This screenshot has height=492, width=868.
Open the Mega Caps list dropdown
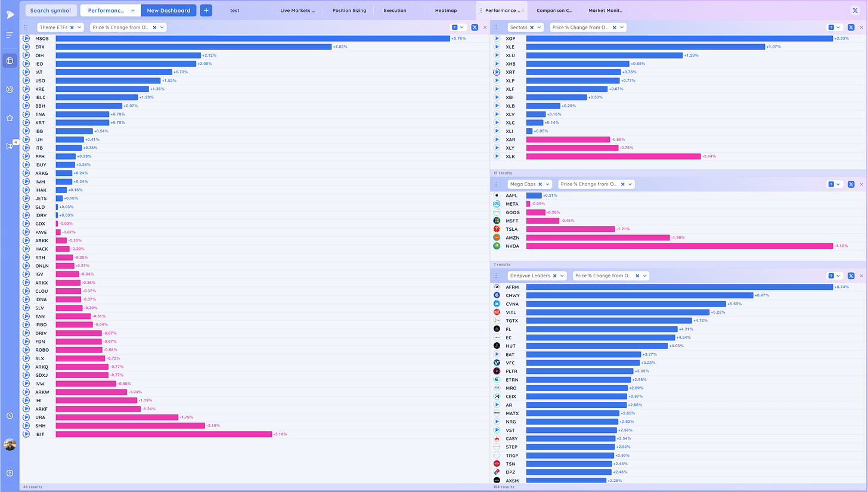[x=548, y=184]
